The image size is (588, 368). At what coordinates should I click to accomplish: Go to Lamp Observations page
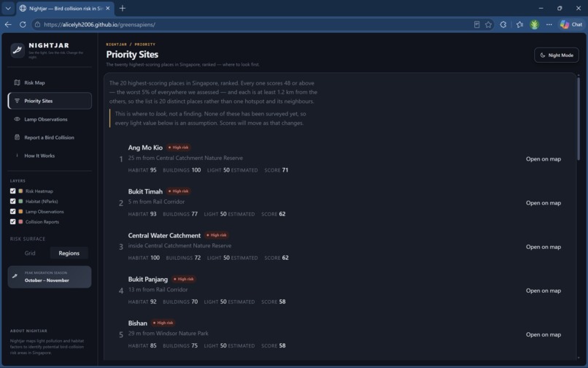click(50, 119)
